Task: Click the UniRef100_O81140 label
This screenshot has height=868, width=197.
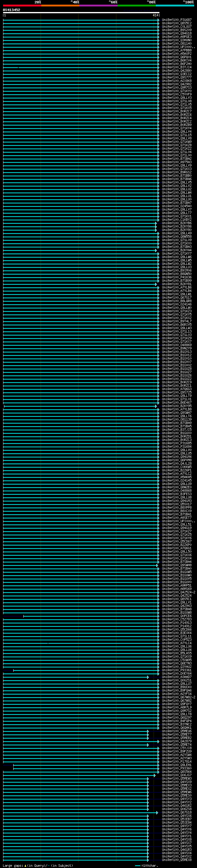Action: (x=176, y=43)
